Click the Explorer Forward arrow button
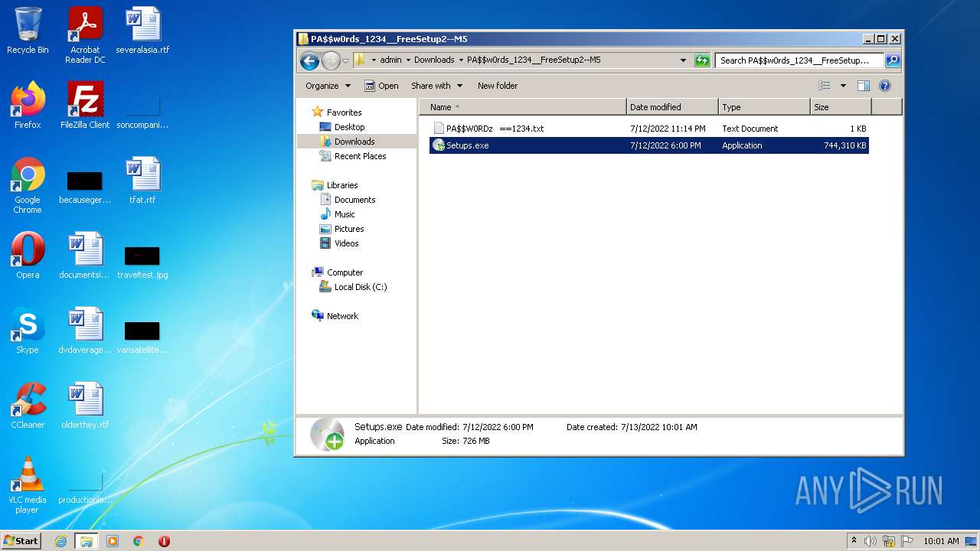The image size is (980, 551). coord(331,60)
